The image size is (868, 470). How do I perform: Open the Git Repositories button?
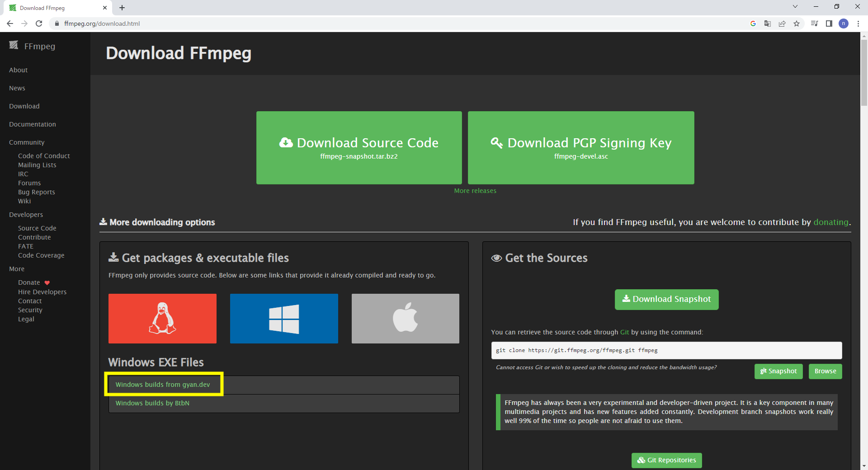[666, 460]
